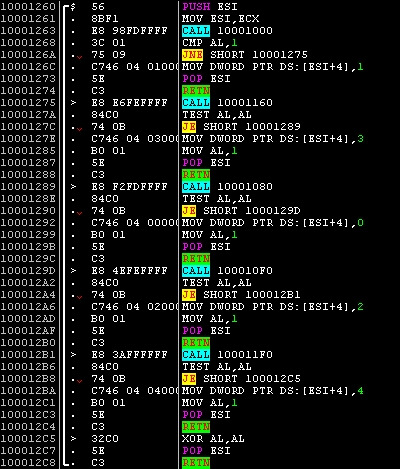Screen dimensions: 400x469
Task: Select address 10001260 row
Action: click(x=200, y=6)
